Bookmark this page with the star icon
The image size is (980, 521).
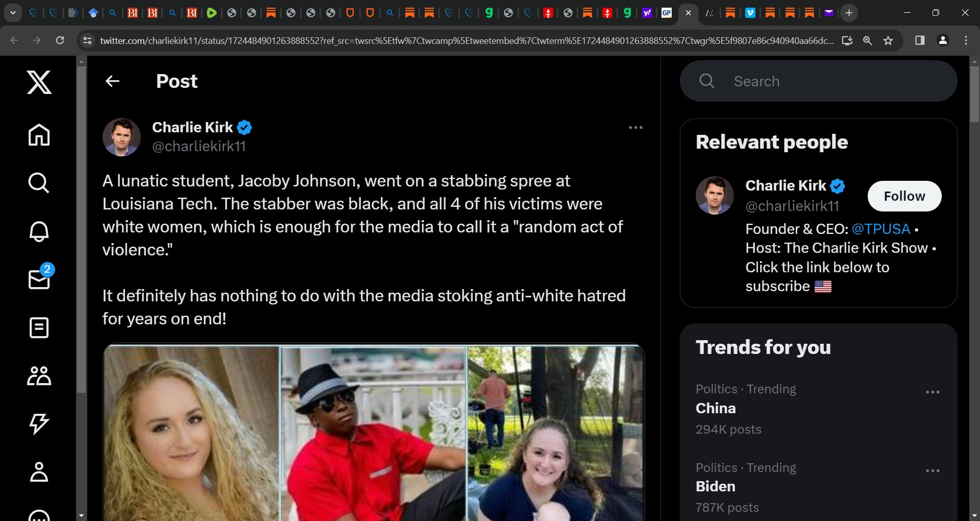[x=888, y=40]
